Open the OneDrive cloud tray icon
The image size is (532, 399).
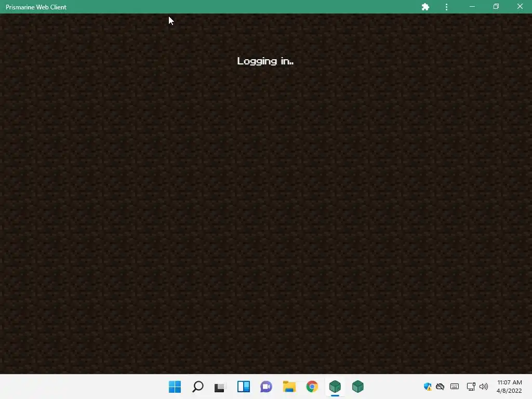click(x=440, y=387)
